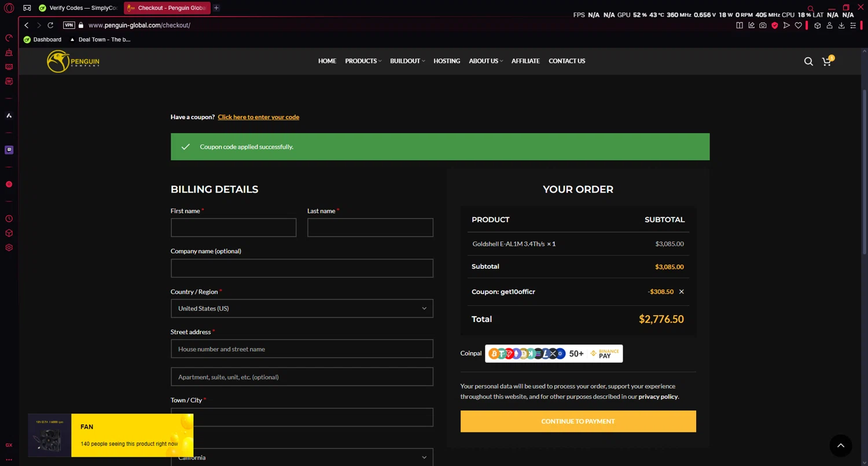Open sidebar Settings gear icon

point(9,247)
